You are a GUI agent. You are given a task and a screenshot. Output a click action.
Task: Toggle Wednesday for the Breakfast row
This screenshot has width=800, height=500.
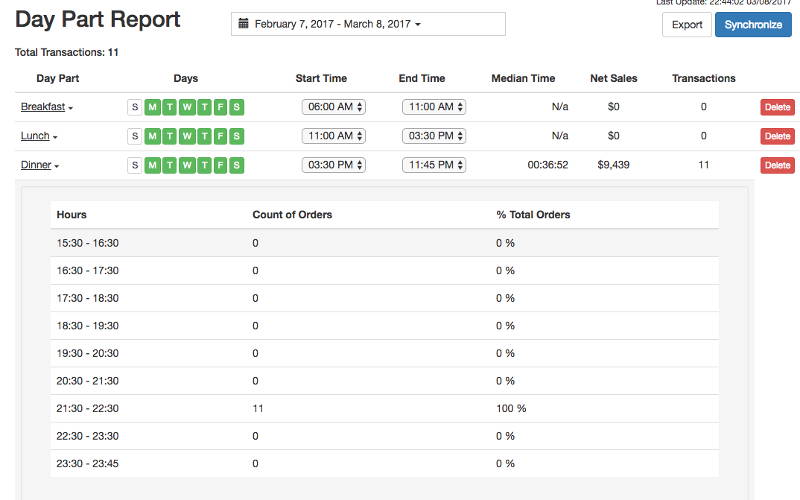(x=187, y=107)
